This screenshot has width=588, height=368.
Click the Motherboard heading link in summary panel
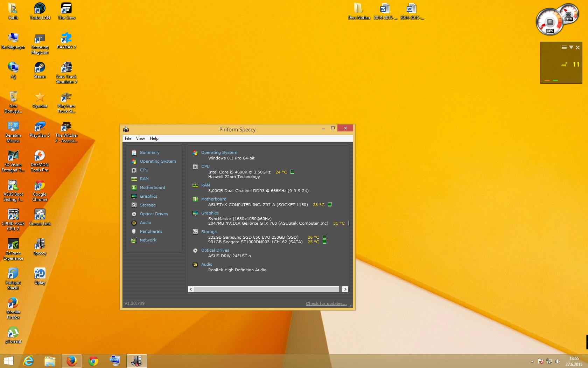coord(213,199)
